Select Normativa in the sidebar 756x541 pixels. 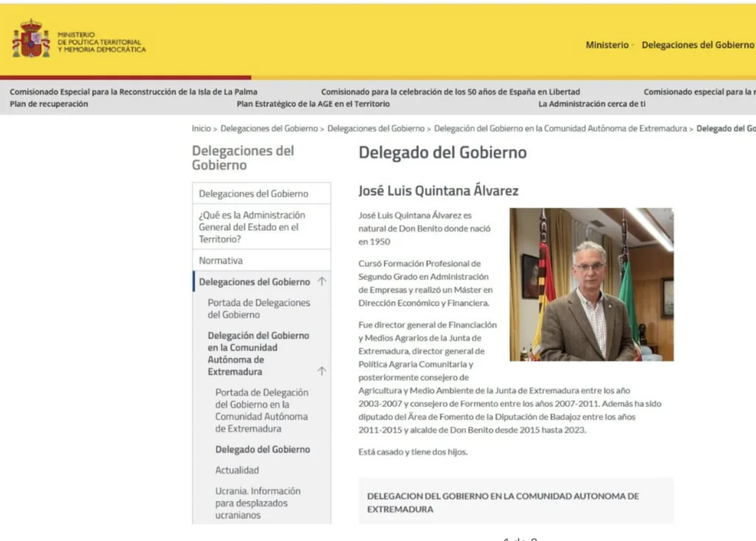coord(261,261)
